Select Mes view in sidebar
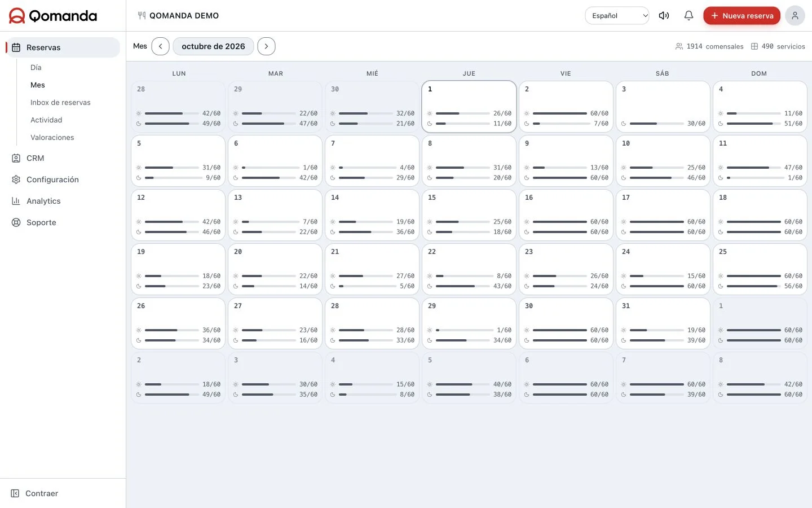 [38, 85]
